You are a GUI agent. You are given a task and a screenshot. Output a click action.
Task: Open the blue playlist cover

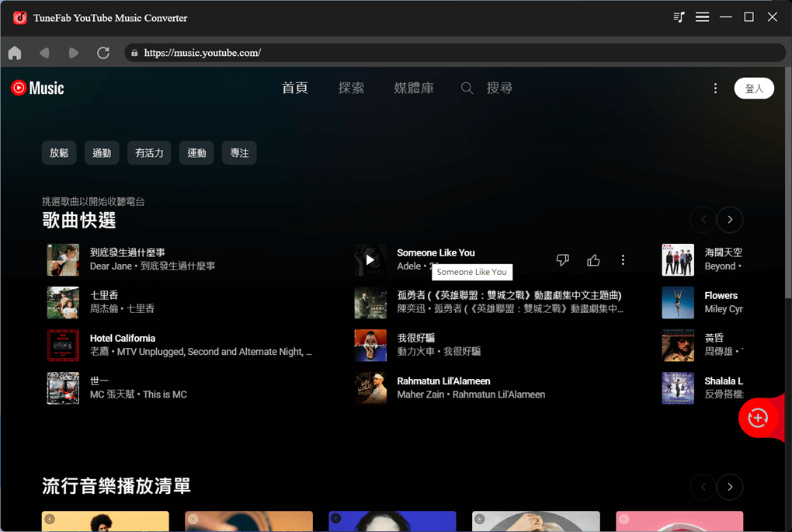tap(392, 521)
